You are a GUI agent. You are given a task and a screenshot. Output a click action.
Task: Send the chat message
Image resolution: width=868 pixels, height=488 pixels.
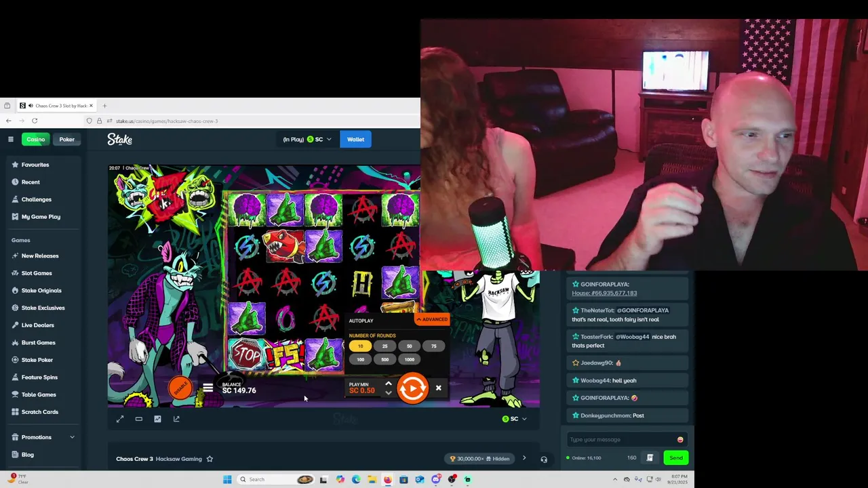(676, 458)
